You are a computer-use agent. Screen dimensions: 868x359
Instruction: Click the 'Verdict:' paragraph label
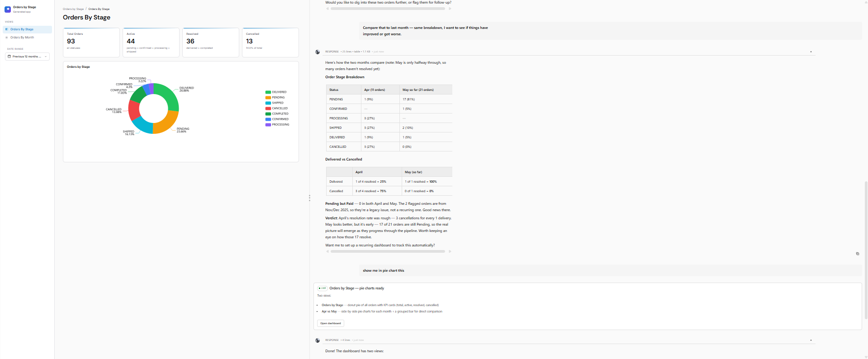click(x=332, y=218)
